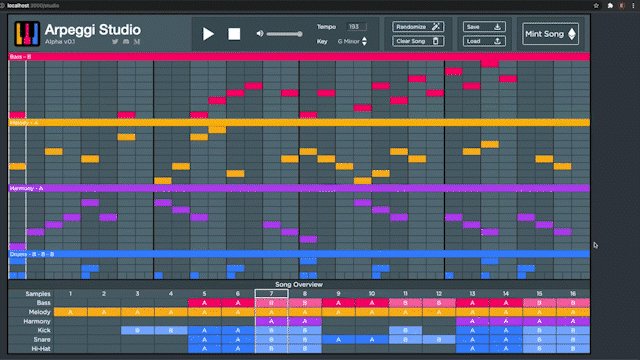
Task: Toggle Kick pattern B in sample 11
Action: 405,330
